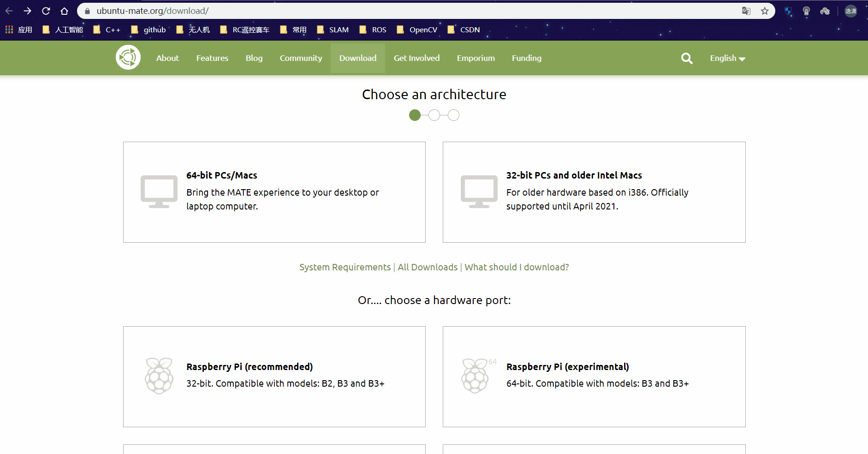This screenshot has width=868, height=454.
Task: Click the browser forward arrow
Action: [x=28, y=11]
